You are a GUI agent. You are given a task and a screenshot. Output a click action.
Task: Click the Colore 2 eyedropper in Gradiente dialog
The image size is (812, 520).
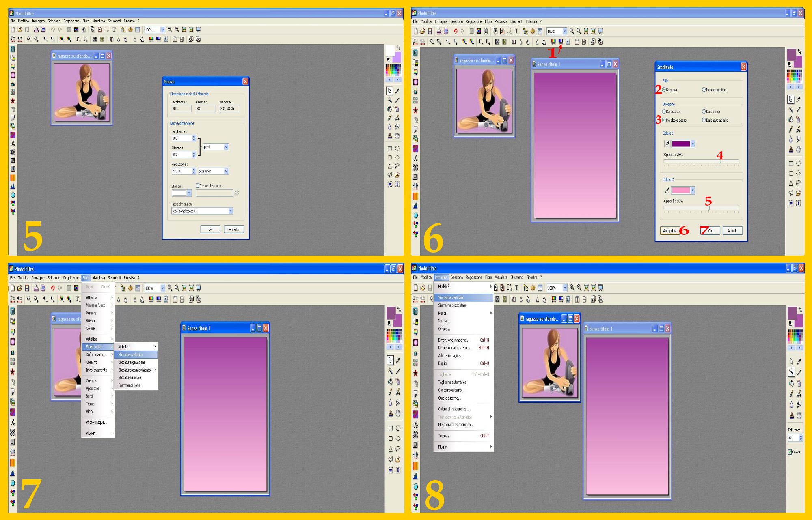point(667,190)
